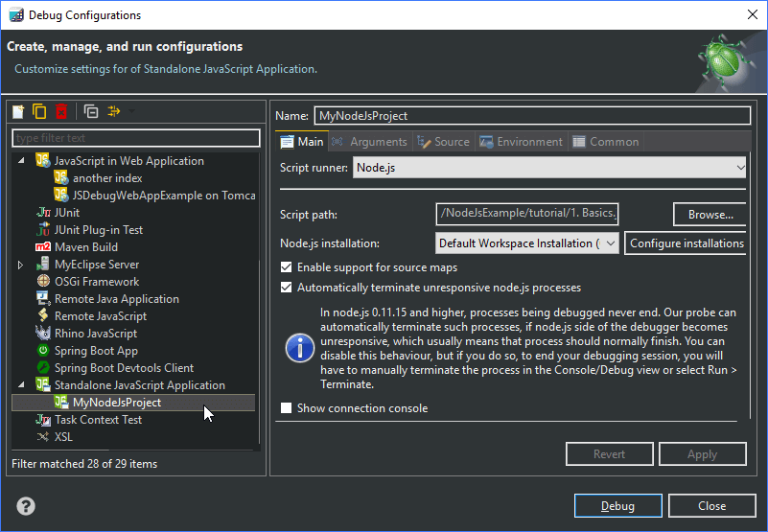Click the Configure installations button
The width and height of the screenshot is (768, 532).
tap(686, 243)
